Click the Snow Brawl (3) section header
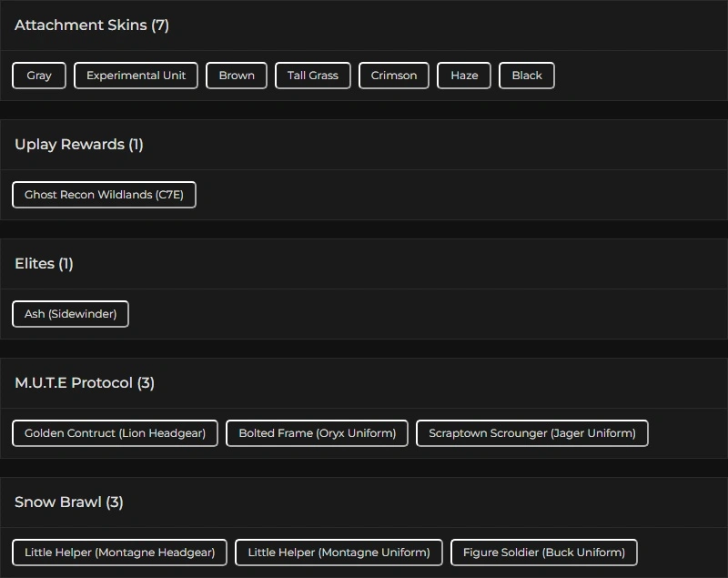The width and height of the screenshot is (728, 578). click(69, 502)
